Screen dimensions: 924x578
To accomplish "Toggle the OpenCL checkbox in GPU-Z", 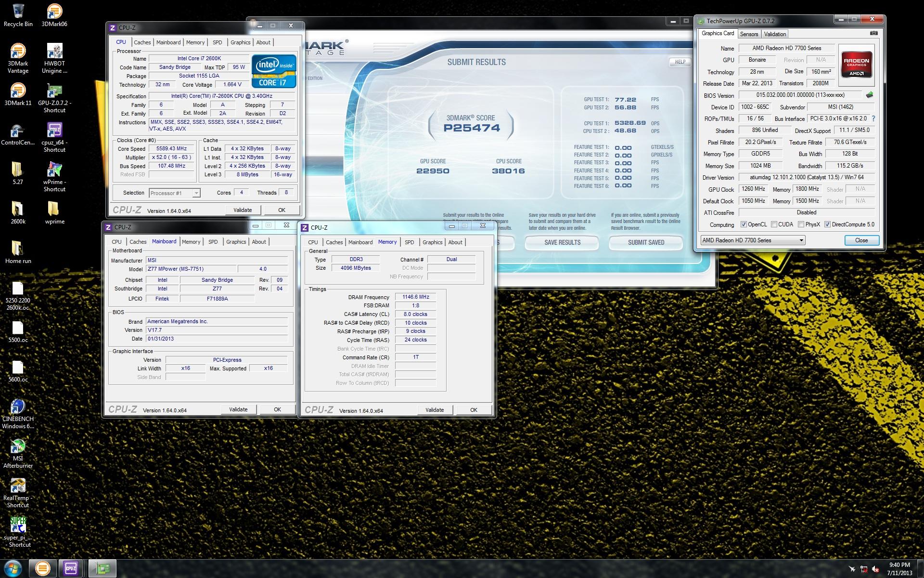I will coord(744,224).
